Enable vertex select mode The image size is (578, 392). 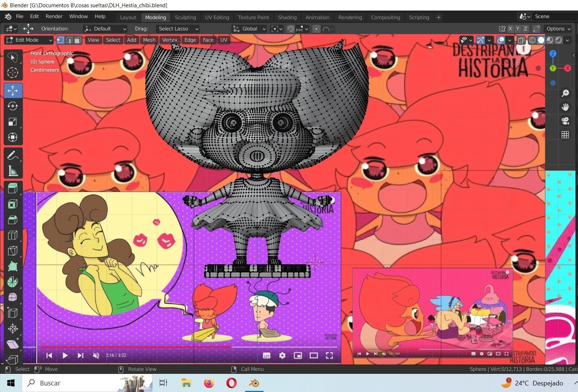pyautogui.click(x=61, y=40)
